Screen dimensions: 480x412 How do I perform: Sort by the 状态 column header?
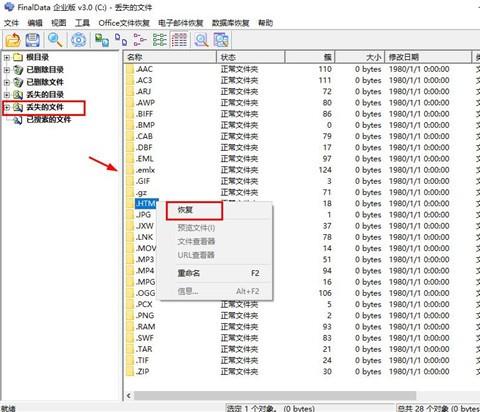pyautogui.click(x=251, y=57)
